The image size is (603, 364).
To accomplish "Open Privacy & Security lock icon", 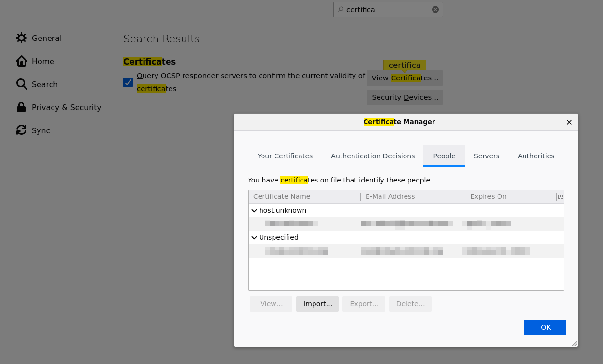I will [21, 107].
